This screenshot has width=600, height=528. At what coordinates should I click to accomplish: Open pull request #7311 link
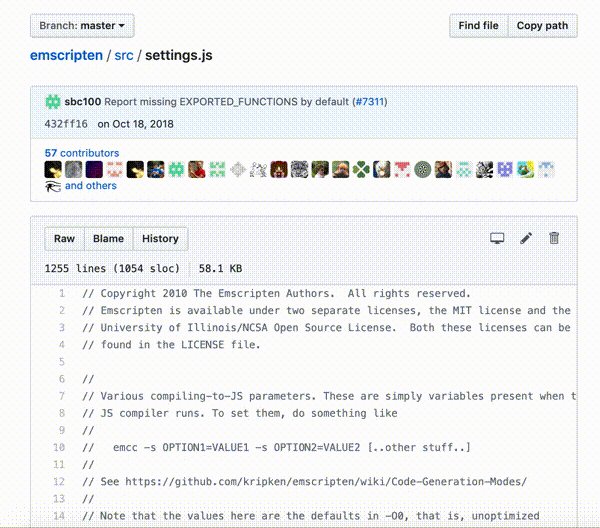point(370,102)
